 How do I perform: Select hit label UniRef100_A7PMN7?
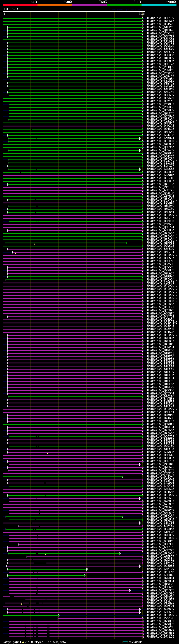point(161,123)
